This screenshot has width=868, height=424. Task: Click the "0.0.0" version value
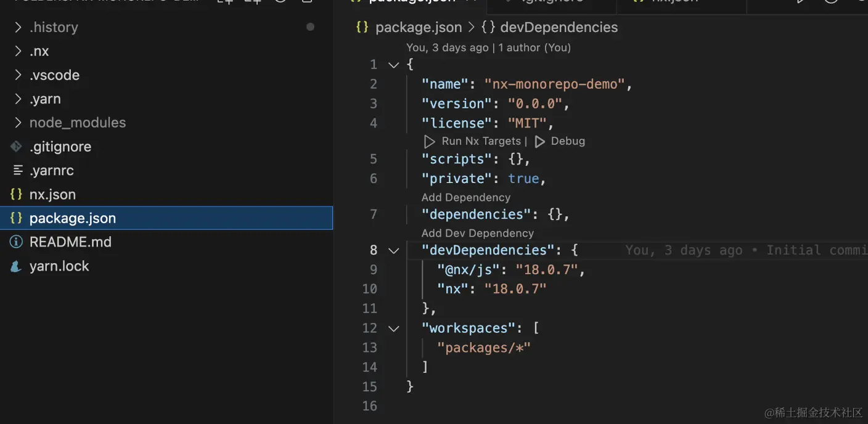pos(535,104)
